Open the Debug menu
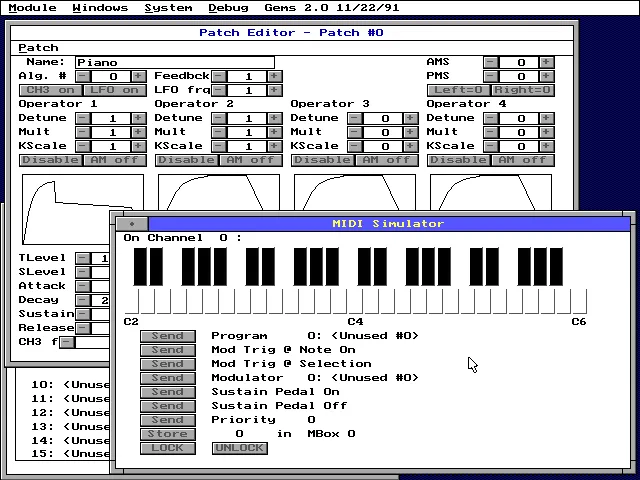 tap(228, 7)
